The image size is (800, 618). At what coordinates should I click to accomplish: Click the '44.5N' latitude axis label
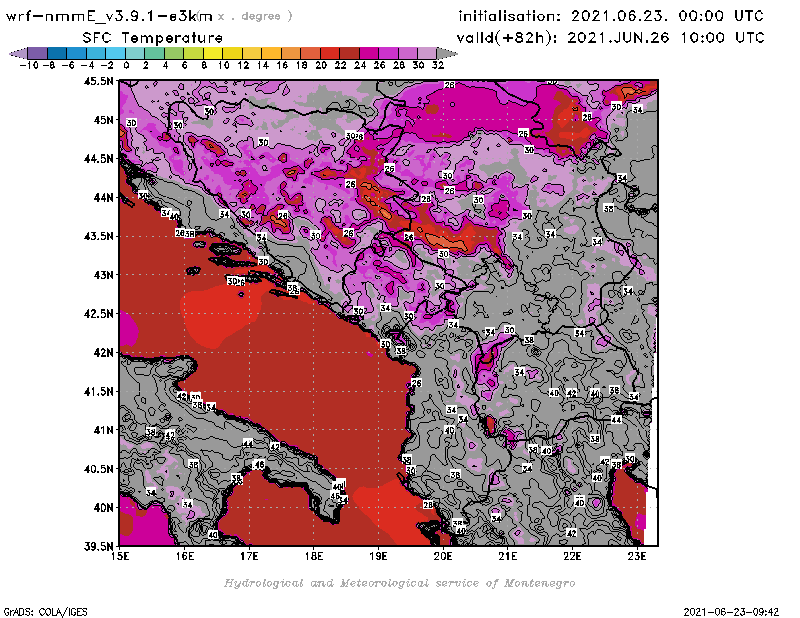(x=98, y=159)
